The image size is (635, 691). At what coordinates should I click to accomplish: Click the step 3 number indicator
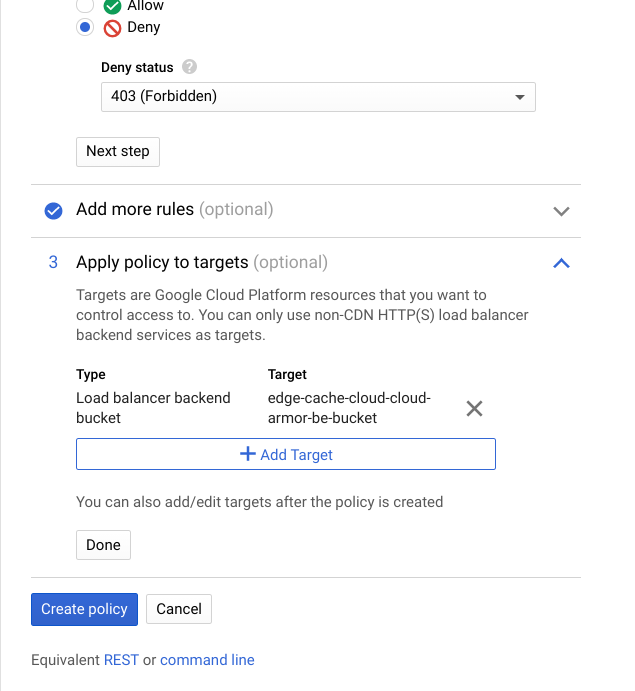tap(53, 263)
